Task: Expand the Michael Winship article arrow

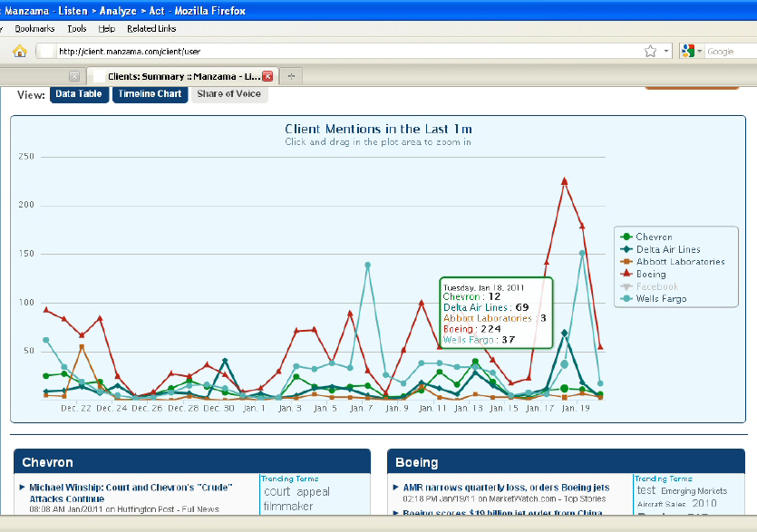Action: [x=22, y=487]
